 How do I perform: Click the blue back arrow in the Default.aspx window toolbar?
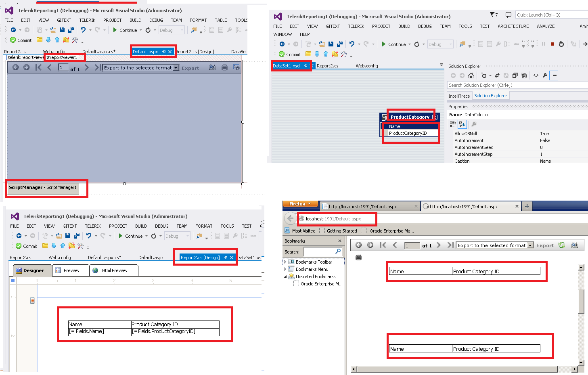pyautogui.click(x=13, y=30)
